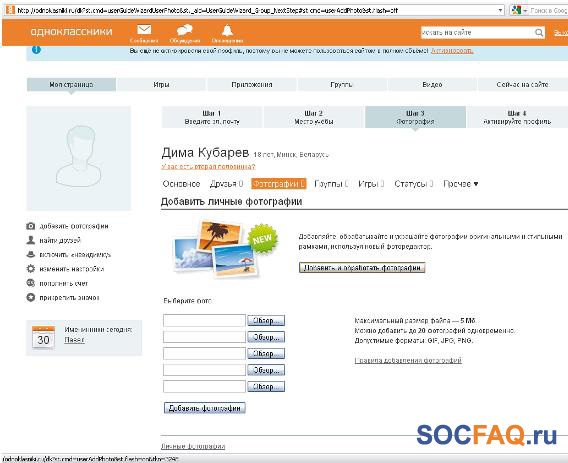Click the gear icon to change settings
The height and width of the screenshot is (463, 568).
coord(31,269)
